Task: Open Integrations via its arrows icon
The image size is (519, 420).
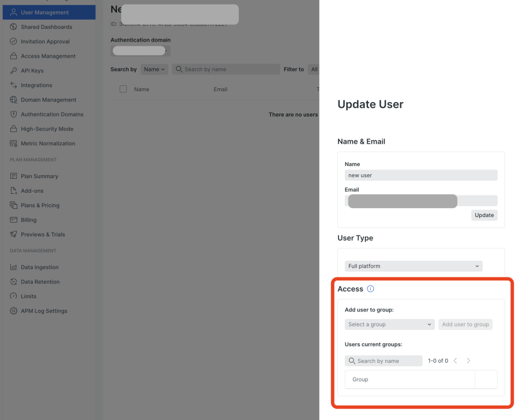Action: click(x=12, y=85)
